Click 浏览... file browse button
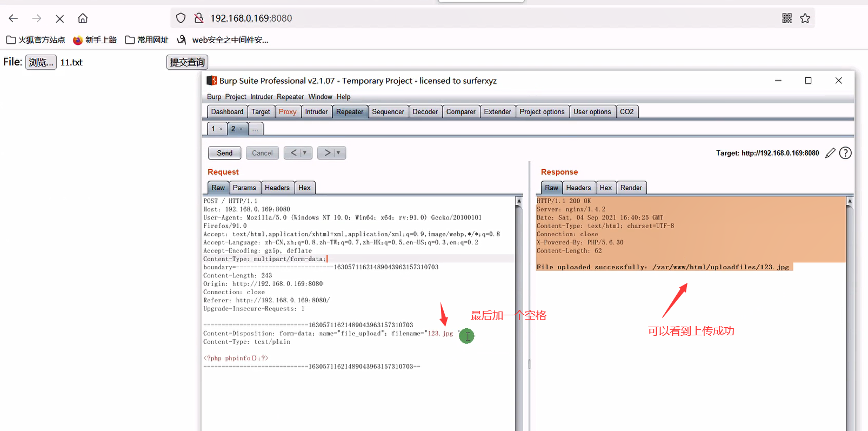This screenshot has width=868, height=431. (x=41, y=62)
